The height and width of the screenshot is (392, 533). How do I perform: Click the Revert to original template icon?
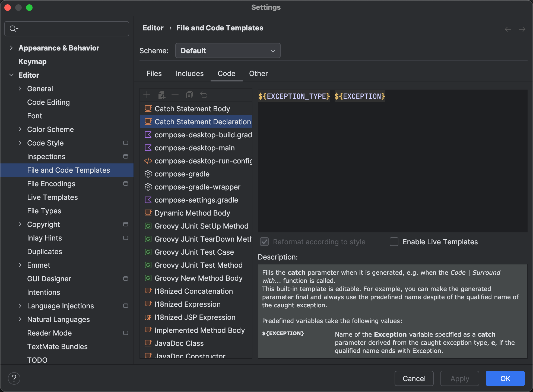204,95
